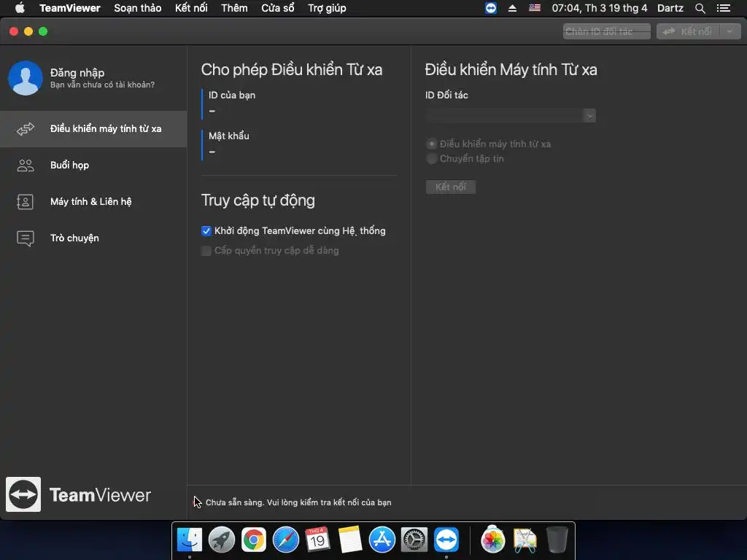Click the toolbar Chèn ID đối tác field

[606, 31]
